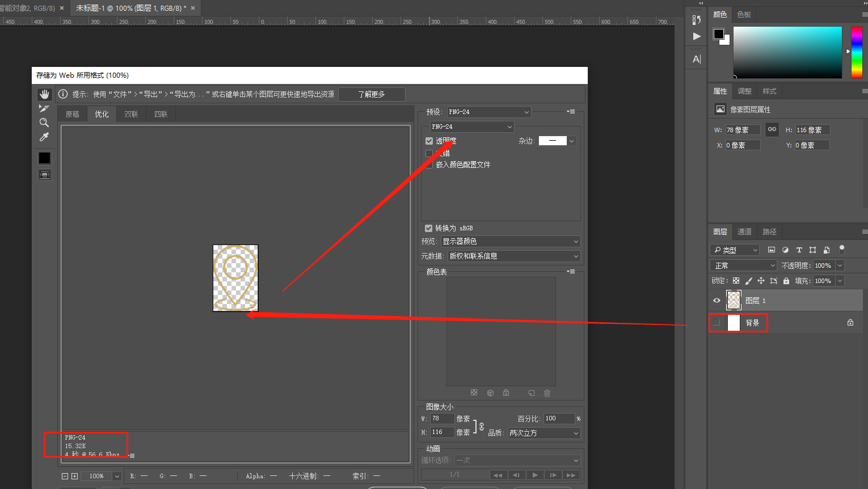Click pixel layer filter icon in Layers panel
Image resolution: width=868 pixels, height=489 pixels.
772,250
